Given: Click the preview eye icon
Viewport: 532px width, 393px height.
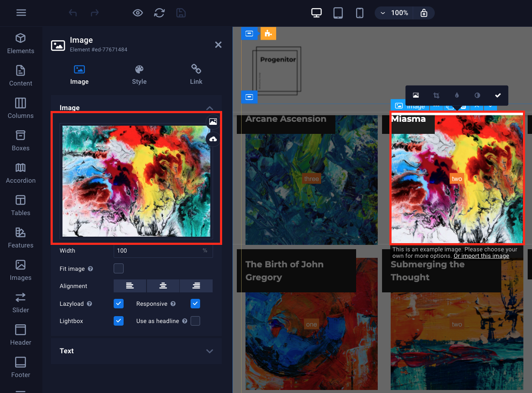Looking at the screenshot, I should [x=137, y=13].
